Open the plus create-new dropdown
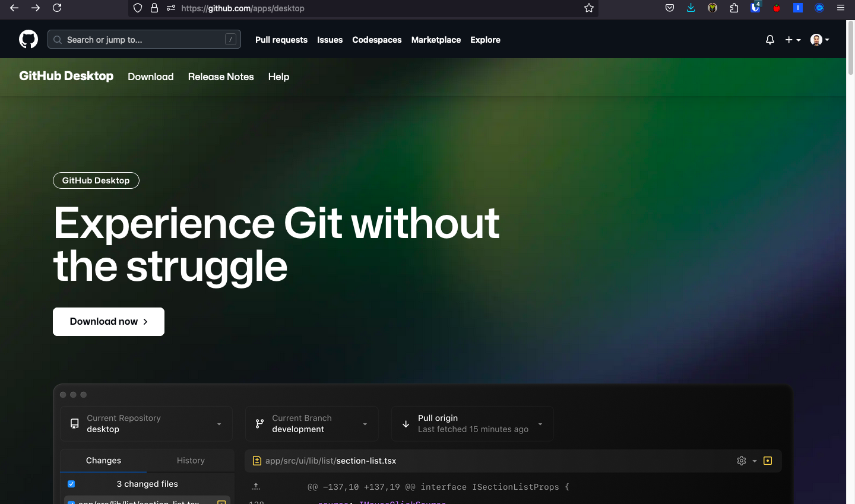855x504 pixels. 793,40
